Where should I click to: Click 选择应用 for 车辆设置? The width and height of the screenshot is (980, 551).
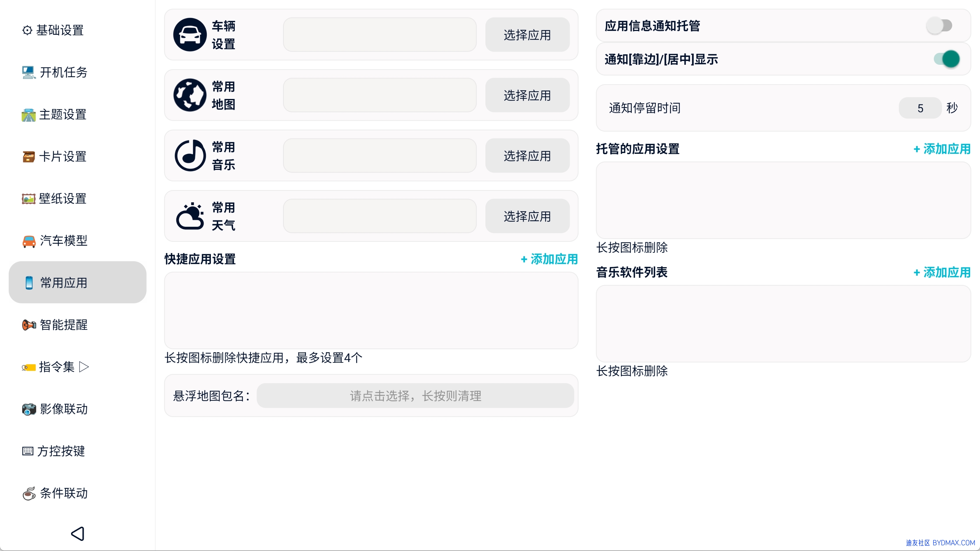click(527, 35)
